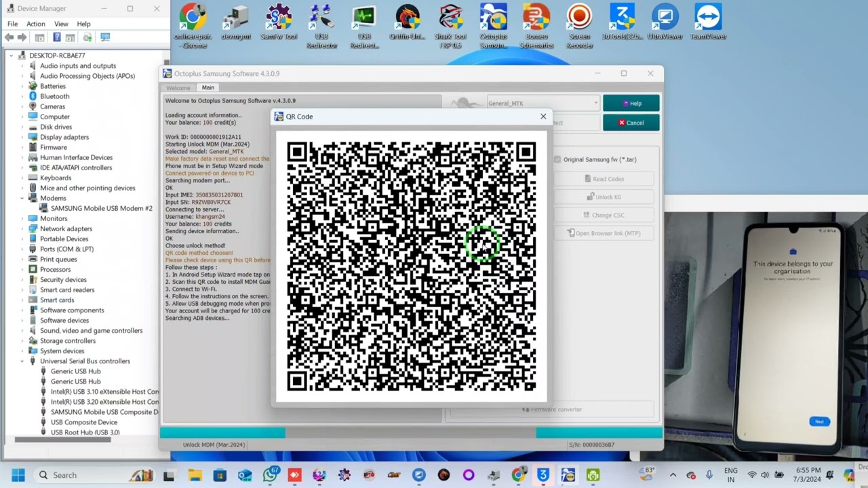
Task: Click the Forward arrow in Device Manager toolbar
Action: (x=22, y=37)
